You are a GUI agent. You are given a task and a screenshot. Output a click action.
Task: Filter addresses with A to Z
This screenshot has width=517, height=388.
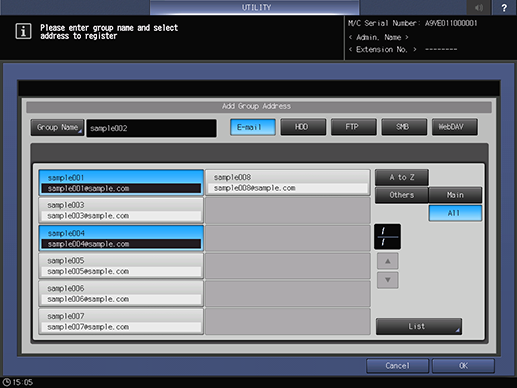click(x=402, y=177)
